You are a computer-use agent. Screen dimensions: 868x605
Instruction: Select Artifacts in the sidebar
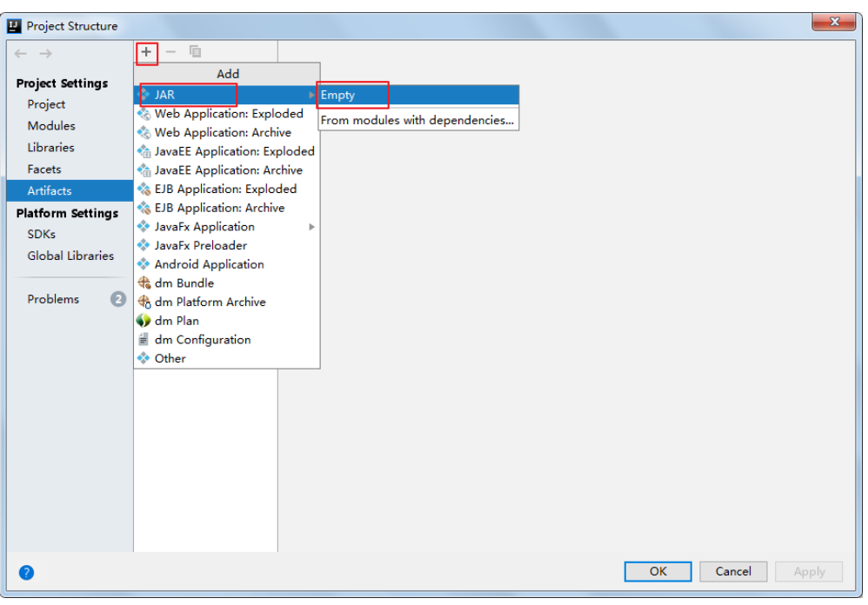click(x=70, y=190)
